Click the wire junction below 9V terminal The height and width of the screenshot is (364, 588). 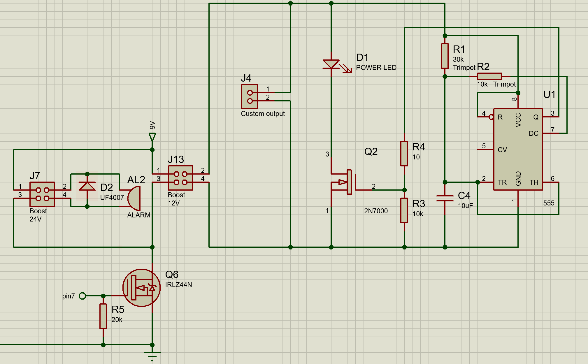tap(152, 150)
